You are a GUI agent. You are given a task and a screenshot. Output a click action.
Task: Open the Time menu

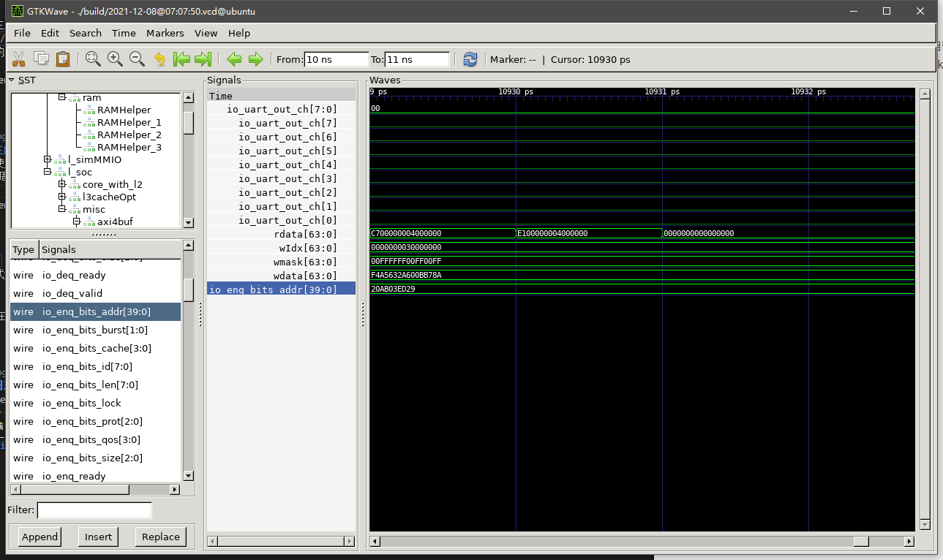(124, 33)
